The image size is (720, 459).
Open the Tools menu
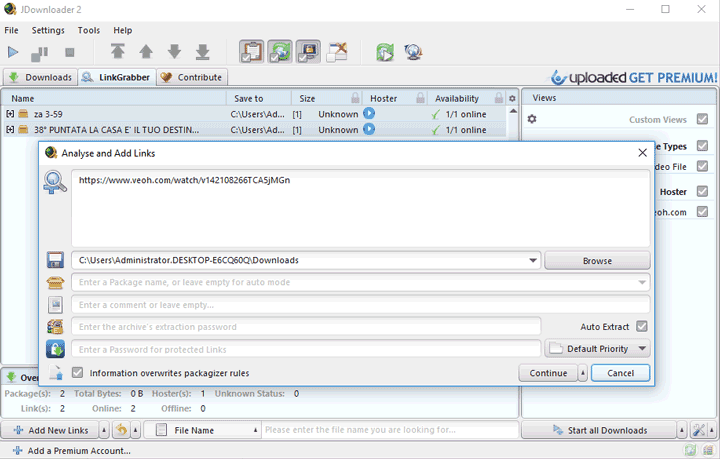point(89,30)
